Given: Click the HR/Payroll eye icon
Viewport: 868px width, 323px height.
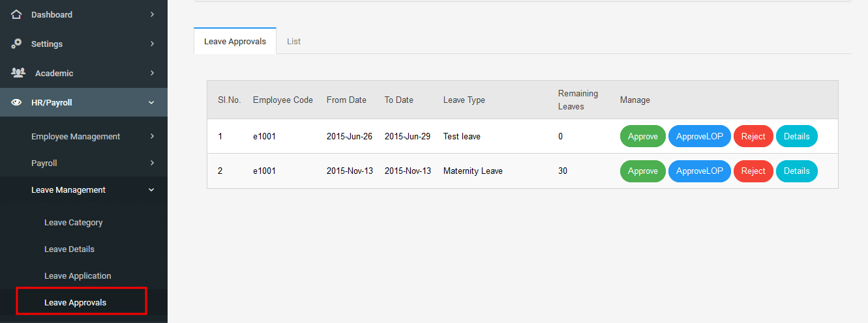Looking at the screenshot, I should pos(17,102).
